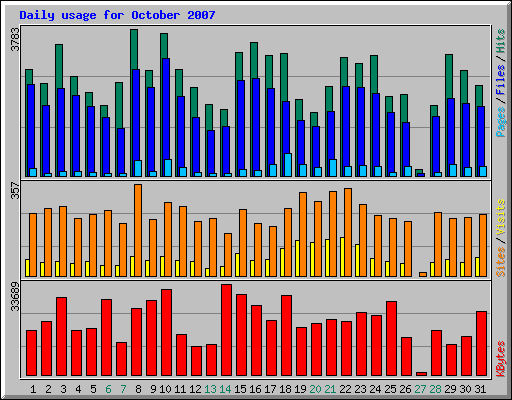Click the cyan pages bar above day 8

(x=138, y=168)
